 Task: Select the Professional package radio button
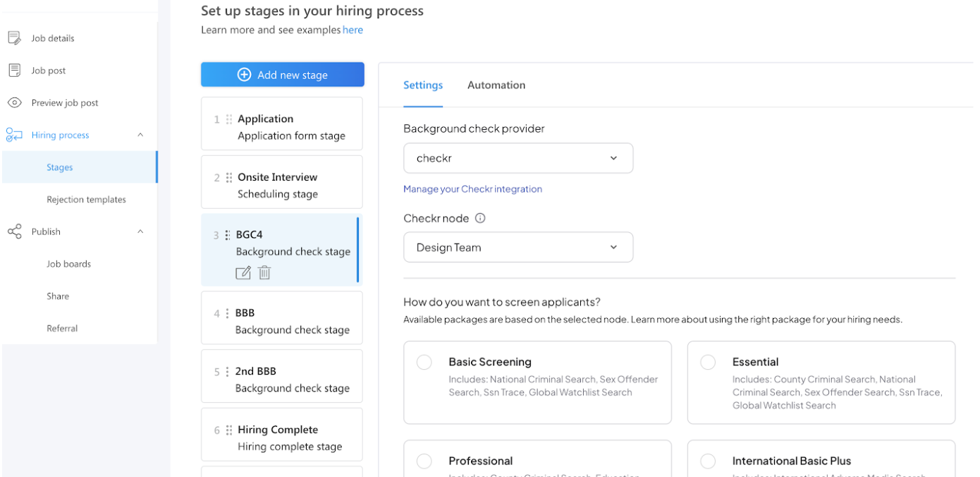424,461
